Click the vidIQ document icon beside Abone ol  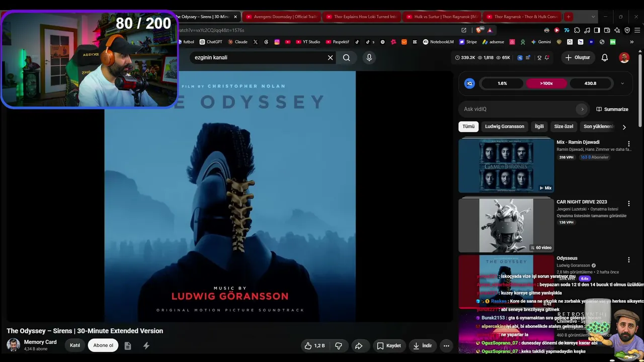click(x=128, y=345)
